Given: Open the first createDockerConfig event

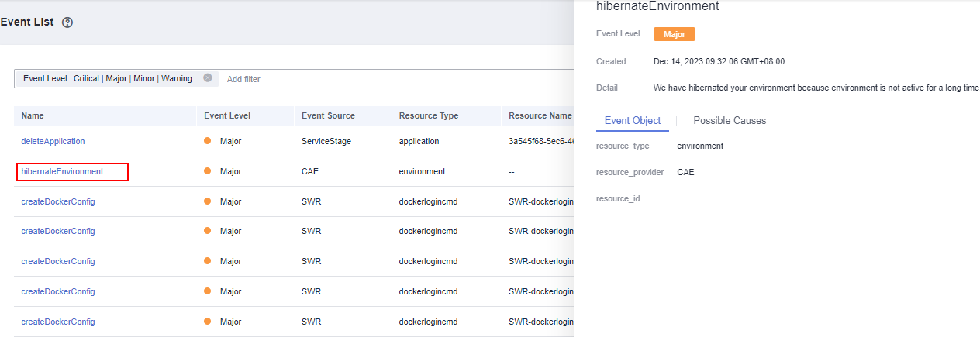Looking at the screenshot, I should point(58,201).
